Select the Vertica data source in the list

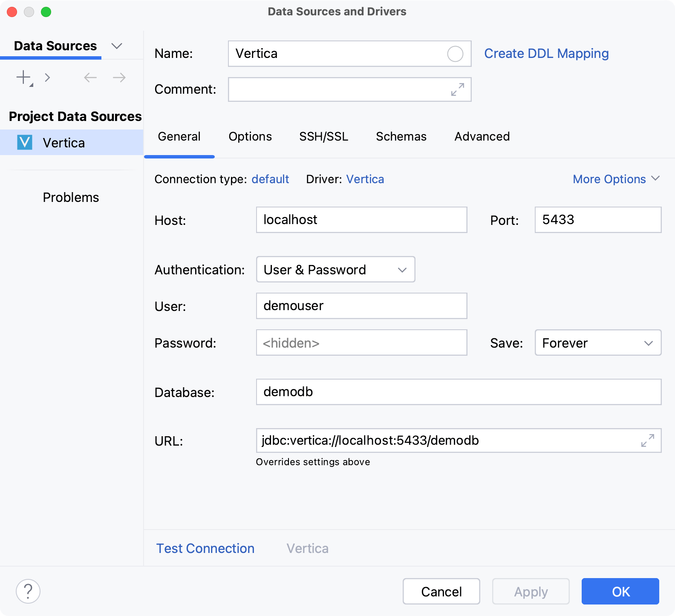click(x=64, y=143)
